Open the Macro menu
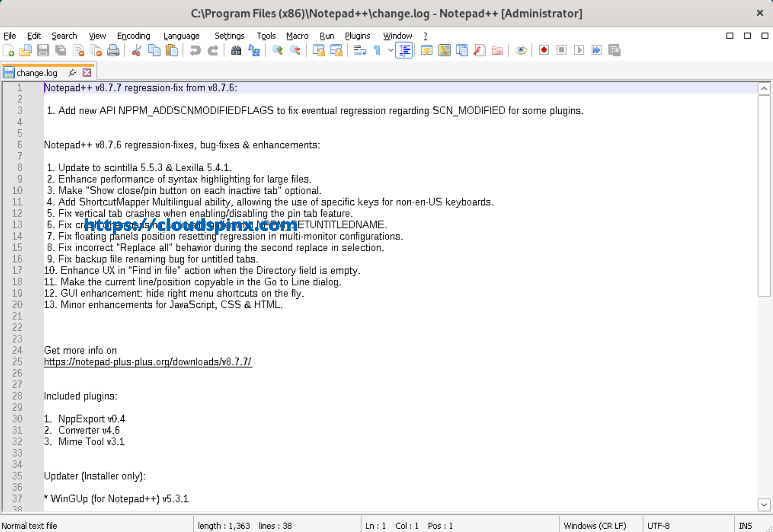The height and width of the screenshot is (532, 773). (297, 36)
